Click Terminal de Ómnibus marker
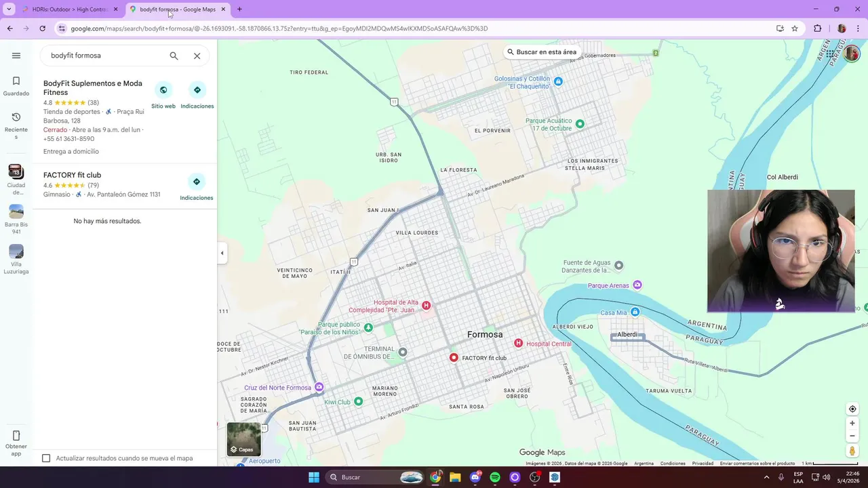The height and width of the screenshot is (488, 868). pyautogui.click(x=403, y=352)
